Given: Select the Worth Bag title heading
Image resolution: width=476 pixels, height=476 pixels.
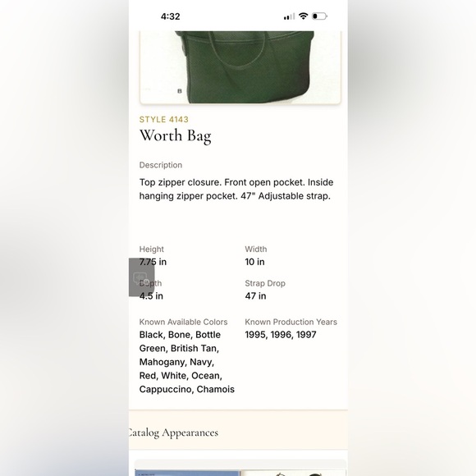Looking at the screenshot, I should 175,135.
